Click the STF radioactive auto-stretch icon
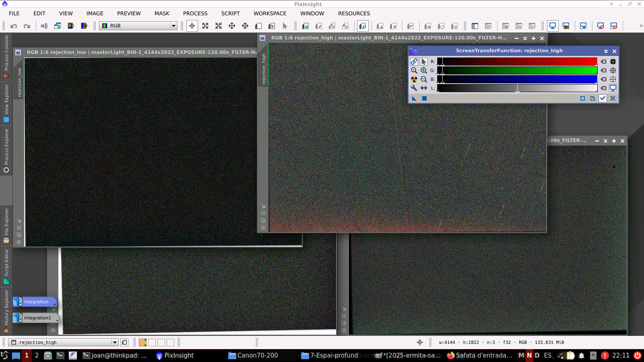 pyautogui.click(x=414, y=79)
